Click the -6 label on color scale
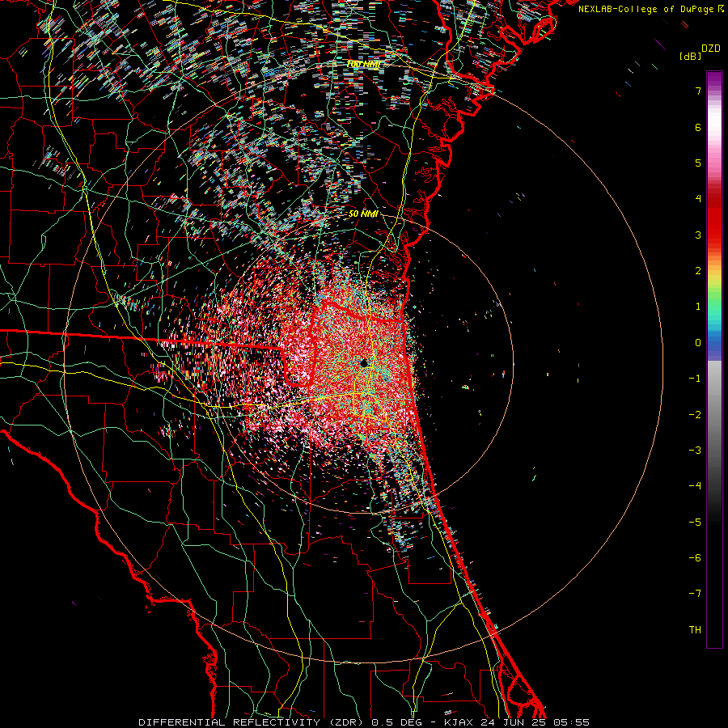The width and height of the screenshot is (728, 728). 695,558
